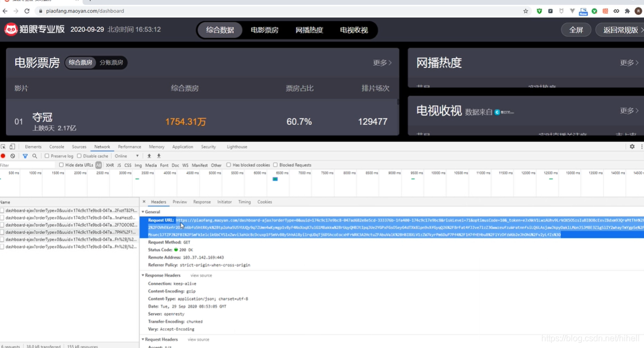The image size is (644, 348).
Task: Select the 分账票房 toggle
Action: tap(111, 63)
